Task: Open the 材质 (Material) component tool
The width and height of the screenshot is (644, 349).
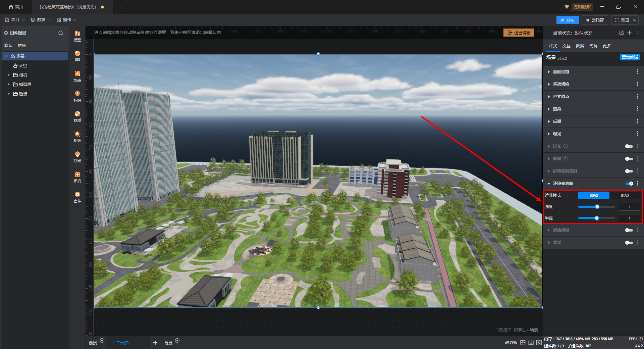Action: coord(77,116)
